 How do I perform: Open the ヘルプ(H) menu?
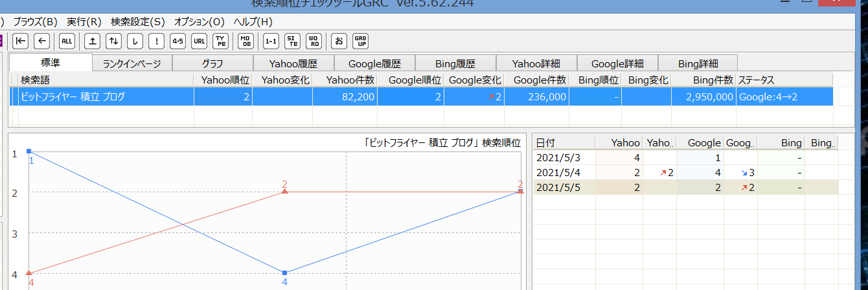pyautogui.click(x=253, y=21)
